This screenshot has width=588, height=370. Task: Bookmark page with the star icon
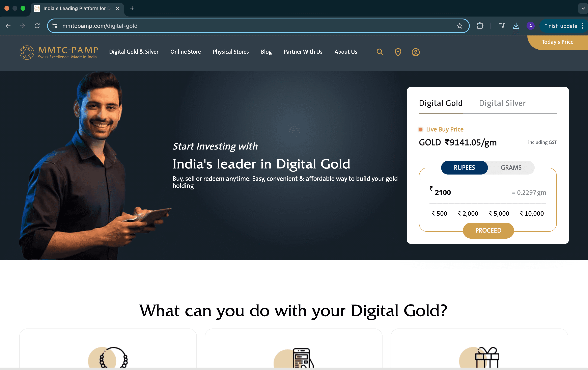459,26
